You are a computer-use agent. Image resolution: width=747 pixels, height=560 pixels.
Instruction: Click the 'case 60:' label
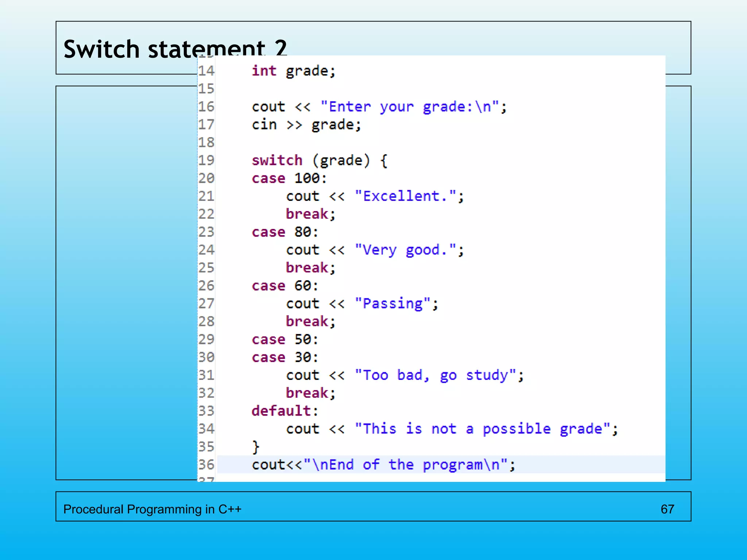(285, 285)
